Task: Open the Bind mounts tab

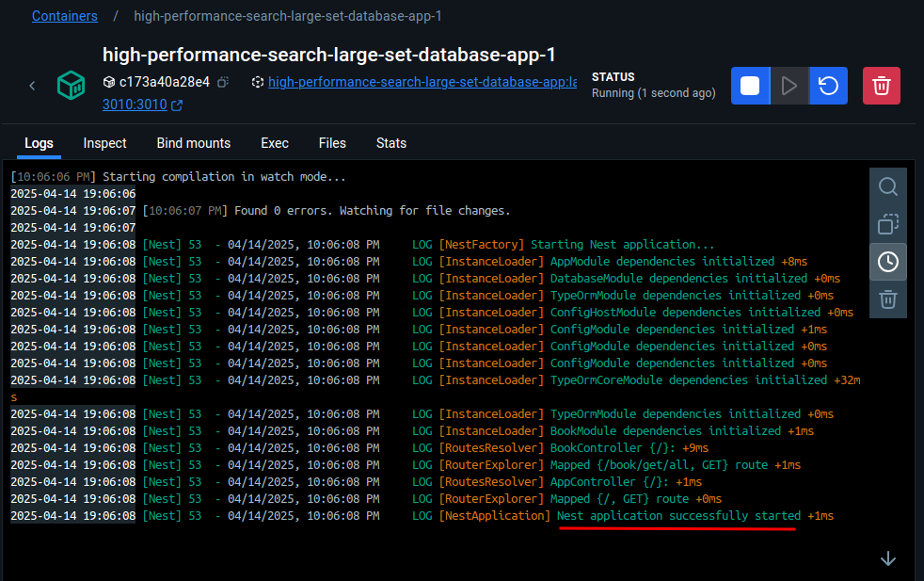Action: tap(193, 143)
